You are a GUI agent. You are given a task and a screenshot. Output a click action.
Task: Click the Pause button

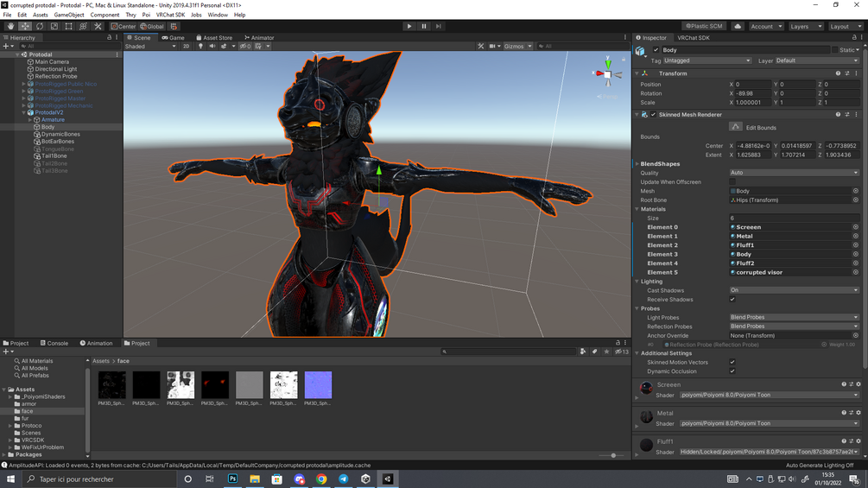(424, 26)
